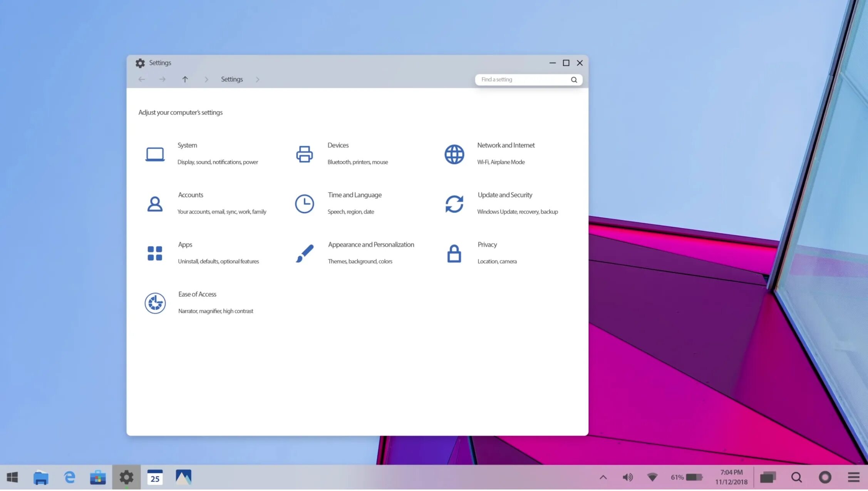Select Settings breadcrumb in navigation bar
868x491 pixels.
[231, 79]
